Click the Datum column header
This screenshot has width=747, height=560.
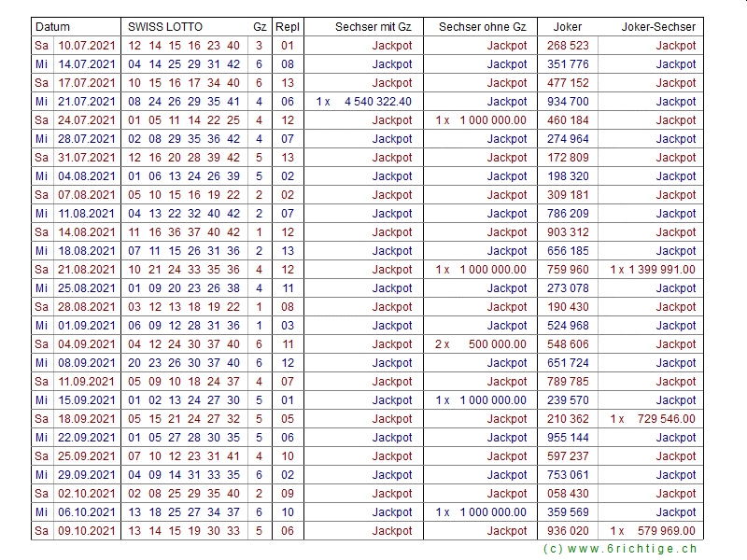coord(53,27)
